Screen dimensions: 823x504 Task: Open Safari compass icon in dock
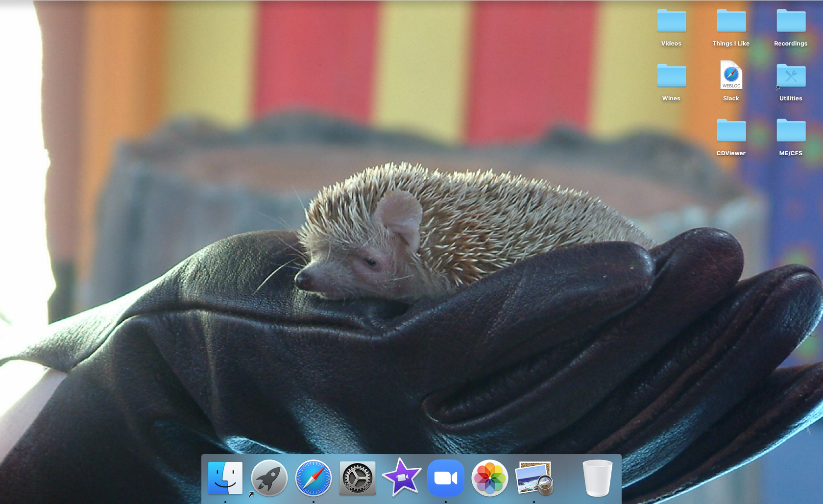click(x=314, y=478)
